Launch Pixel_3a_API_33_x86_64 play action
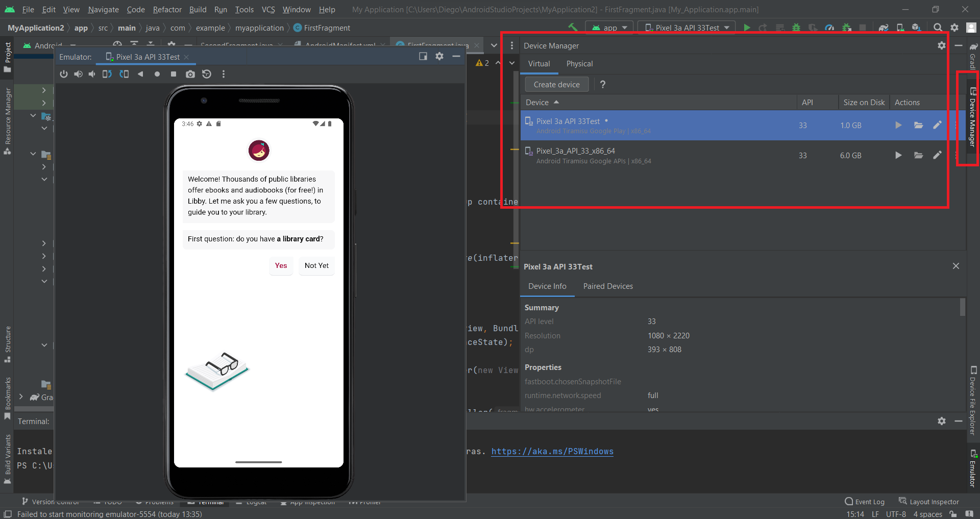980x519 pixels. pyautogui.click(x=898, y=155)
